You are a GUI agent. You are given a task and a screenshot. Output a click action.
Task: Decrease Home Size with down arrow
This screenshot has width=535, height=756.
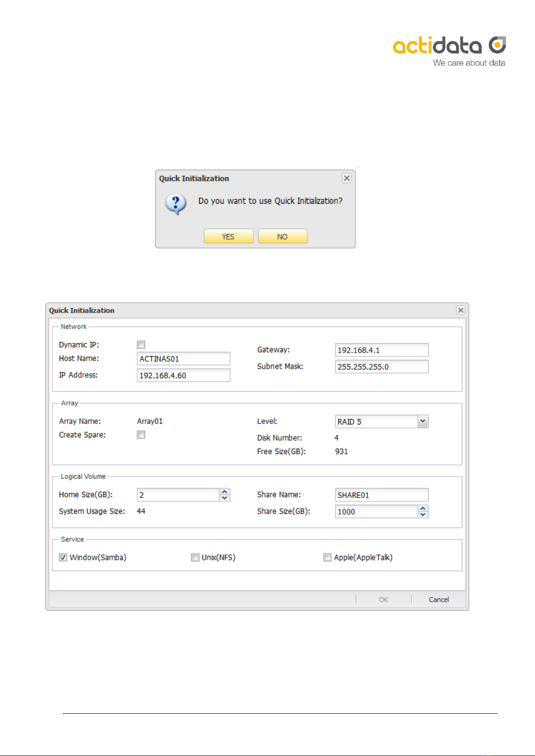pos(225,498)
